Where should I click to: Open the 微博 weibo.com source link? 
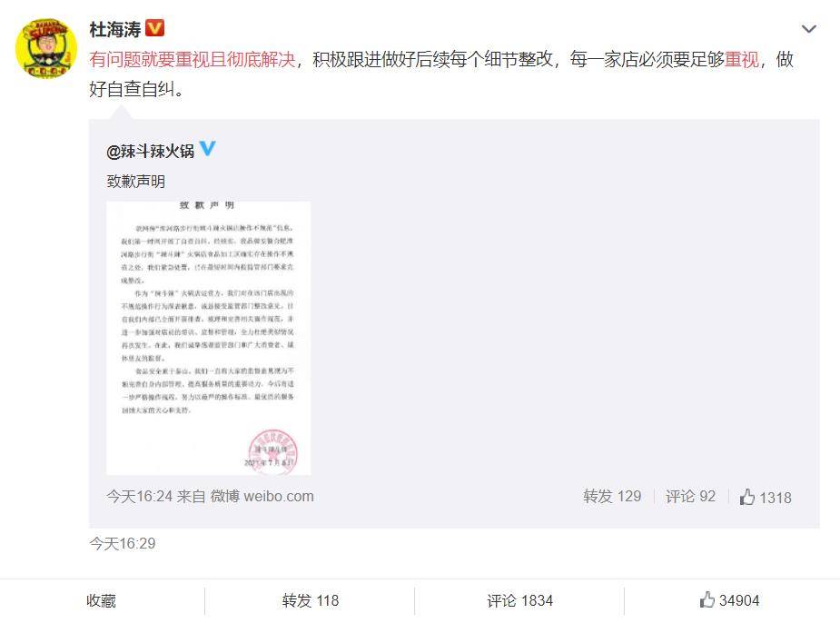(x=262, y=497)
